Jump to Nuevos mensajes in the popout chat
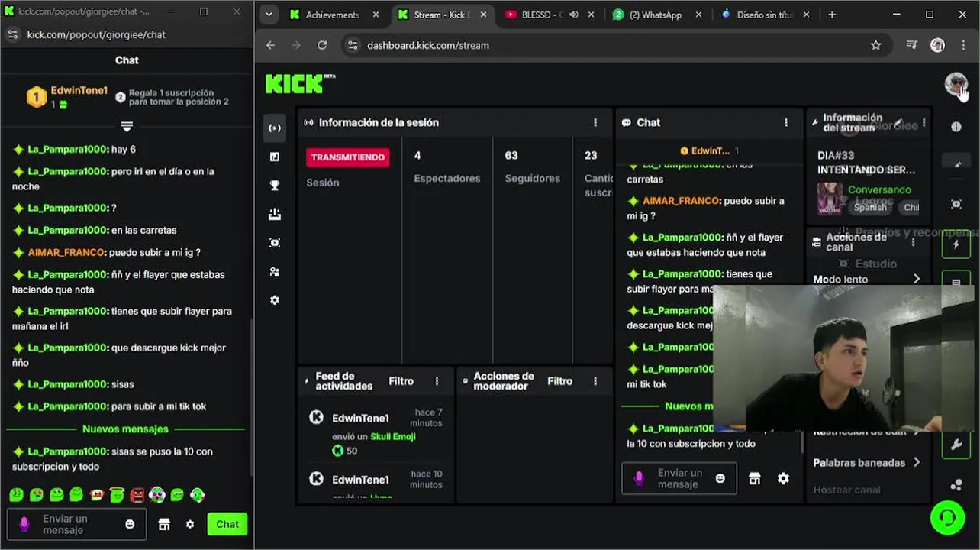Image resolution: width=980 pixels, height=550 pixels. coord(125,429)
